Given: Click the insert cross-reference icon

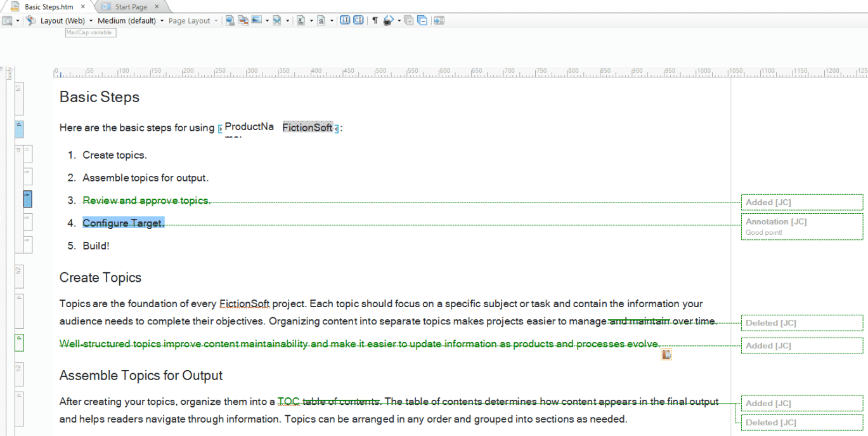Looking at the screenshot, I should point(243,21).
